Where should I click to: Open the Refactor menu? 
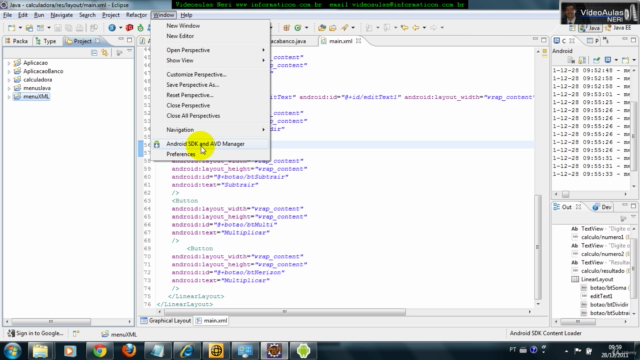click(x=136, y=15)
